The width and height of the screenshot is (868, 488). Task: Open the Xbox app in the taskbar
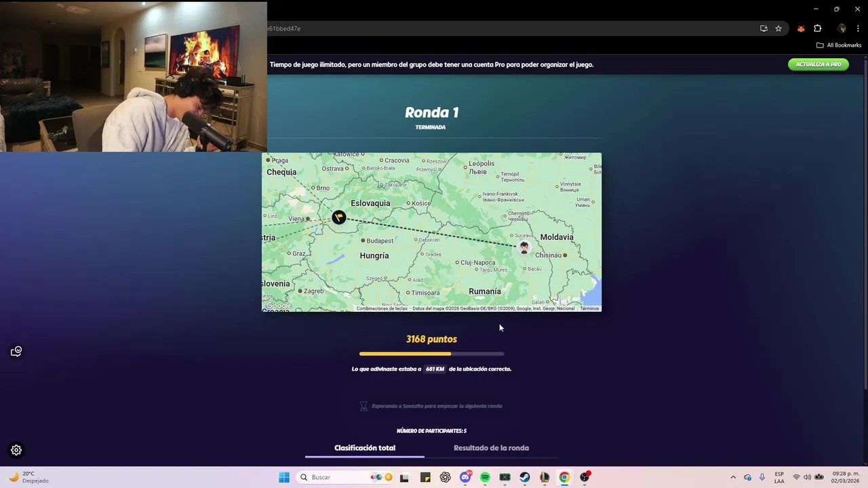505,477
